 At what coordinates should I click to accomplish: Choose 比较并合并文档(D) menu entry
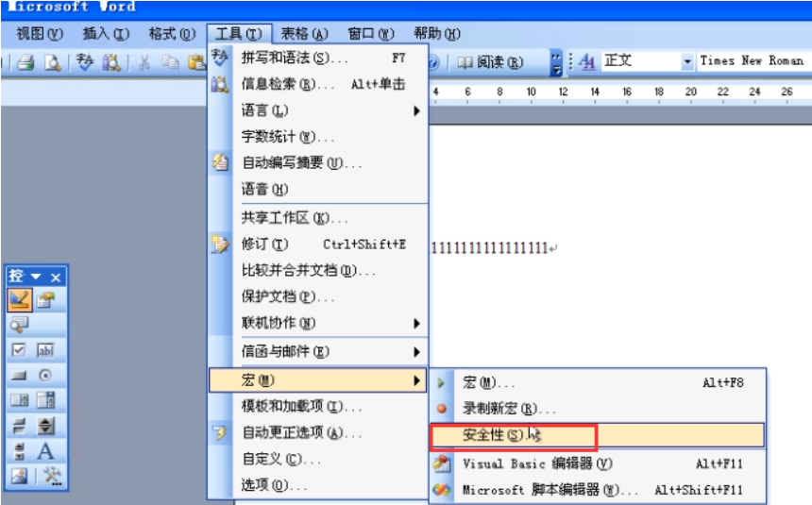pyautogui.click(x=318, y=270)
